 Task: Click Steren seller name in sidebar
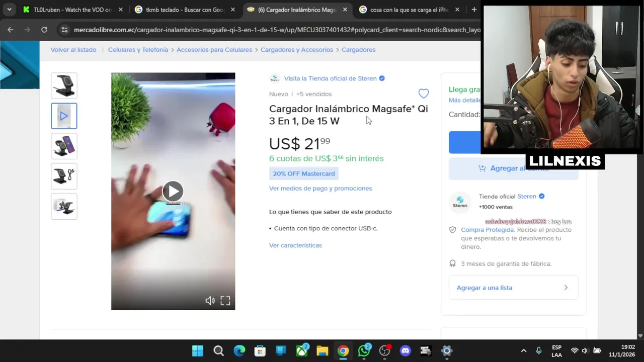coord(526,197)
